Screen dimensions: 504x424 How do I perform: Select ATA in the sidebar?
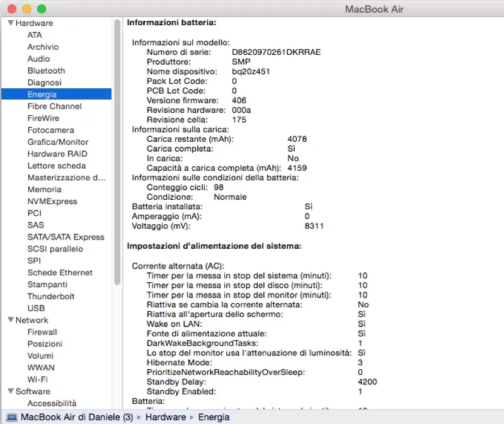[35, 35]
